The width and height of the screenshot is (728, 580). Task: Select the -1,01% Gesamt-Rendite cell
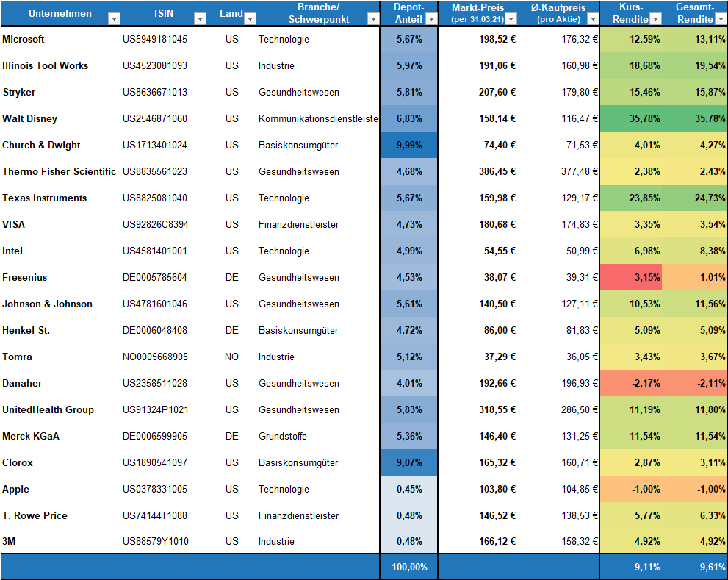click(x=695, y=277)
